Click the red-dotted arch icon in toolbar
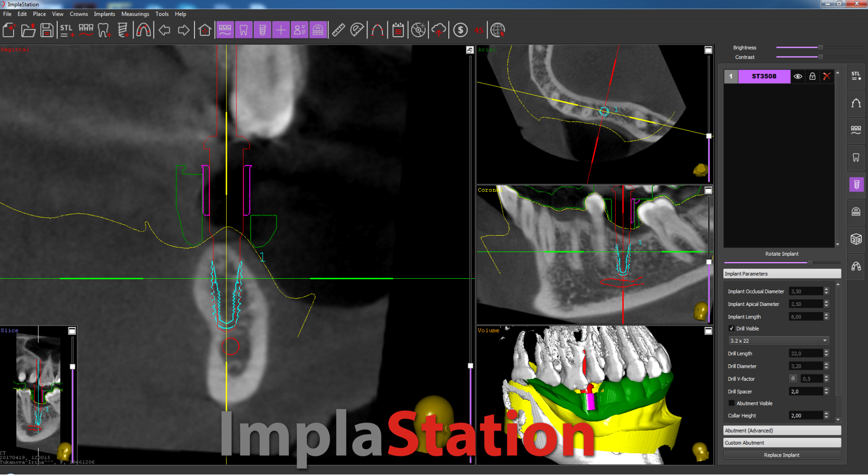Screen dimensions: 868x476 (x=378, y=30)
